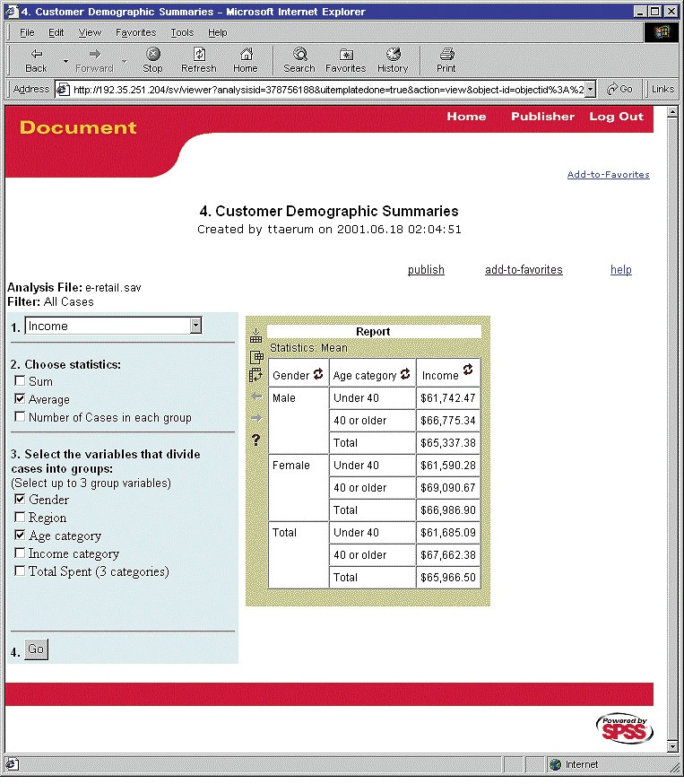The height and width of the screenshot is (784, 684).
Task: Uncheck the Average statistic checkbox
Action: point(20,399)
